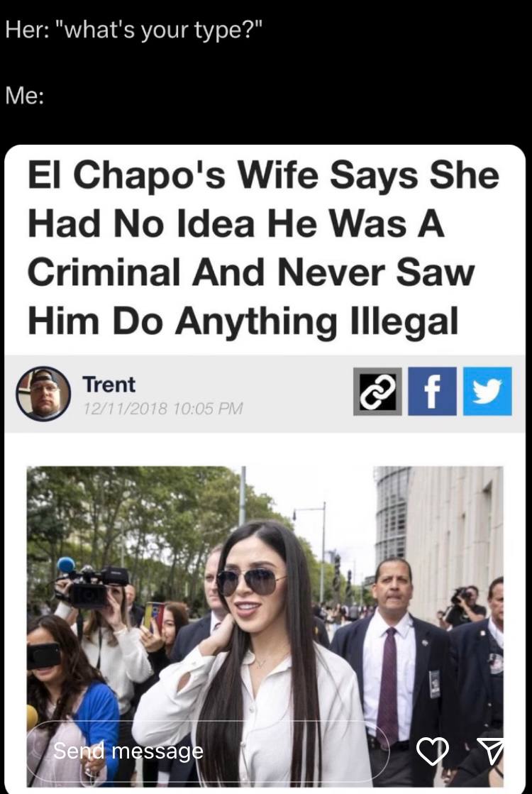Open Trent's author profile picture
This screenshot has height=794, width=532.
point(43,394)
